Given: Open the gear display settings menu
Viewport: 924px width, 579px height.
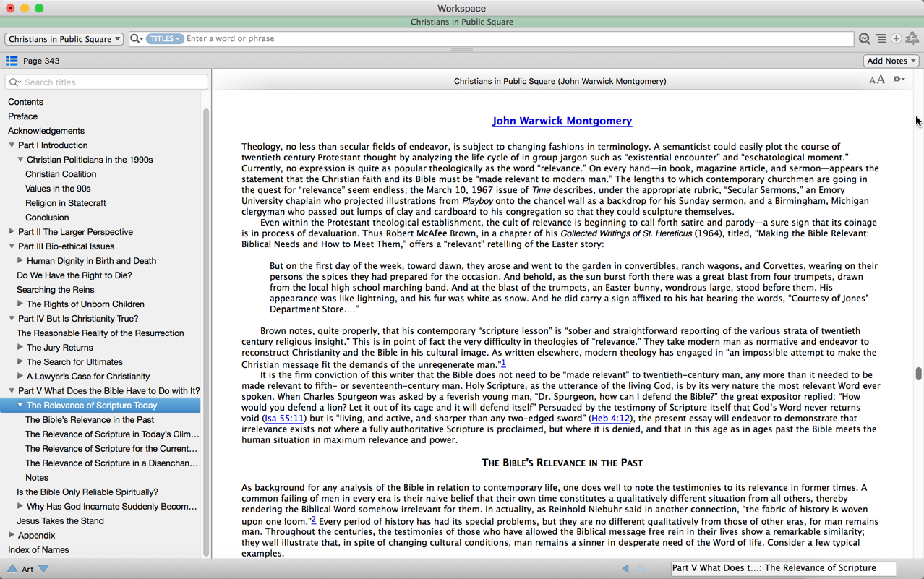Looking at the screenshot, I should (x=899, y=80).
